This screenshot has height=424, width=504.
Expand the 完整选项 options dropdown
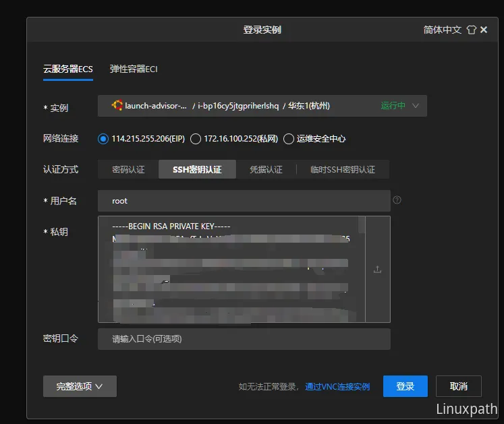click(x=80, y=386)
